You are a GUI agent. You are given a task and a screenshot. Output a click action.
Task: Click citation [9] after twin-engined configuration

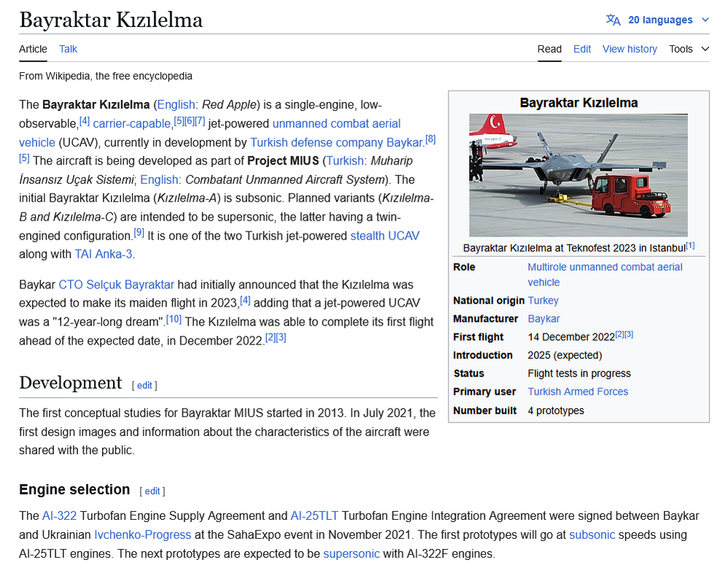(139, 232)
